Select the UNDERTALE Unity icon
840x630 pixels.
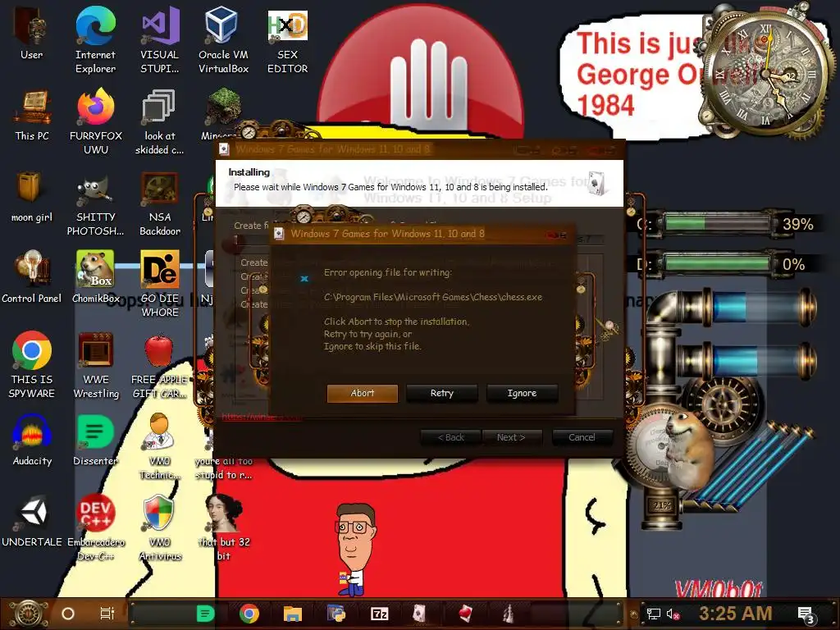coord(32,522)
